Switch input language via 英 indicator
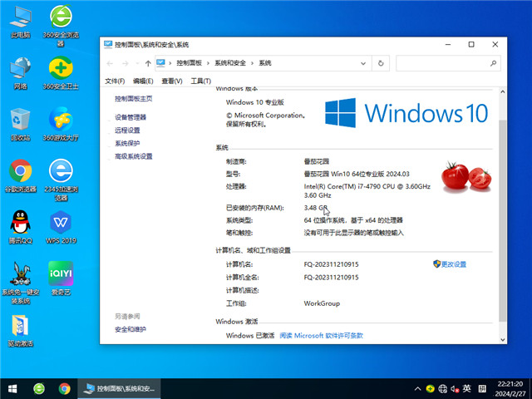532x399 pixels. [x=467, y=389]
